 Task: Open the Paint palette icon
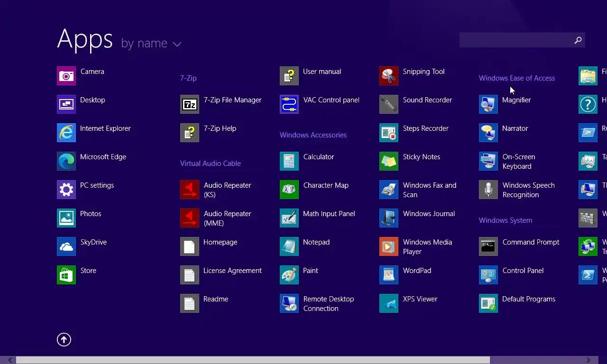pyautogui.click(x=289, y=275)
